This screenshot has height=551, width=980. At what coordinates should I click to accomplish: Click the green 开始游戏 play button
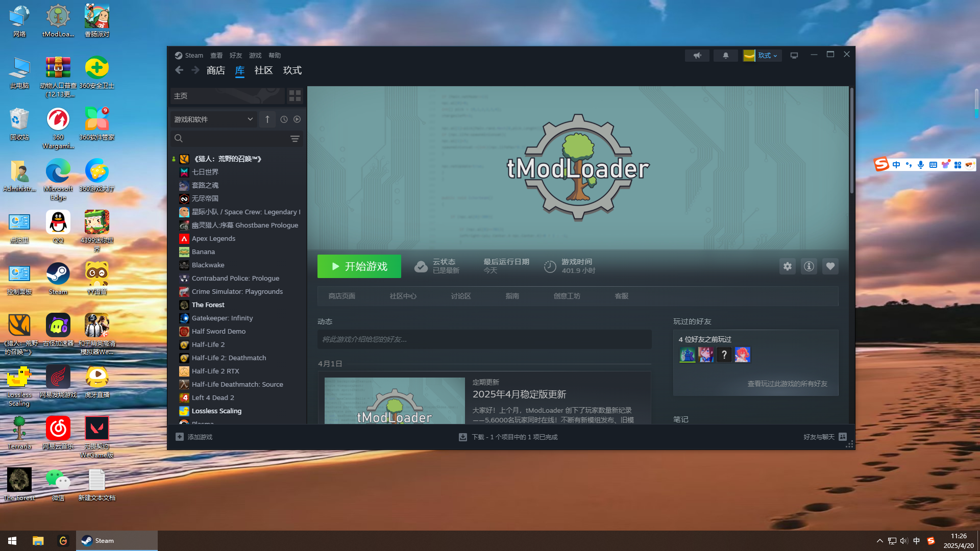tap(359, 266)
